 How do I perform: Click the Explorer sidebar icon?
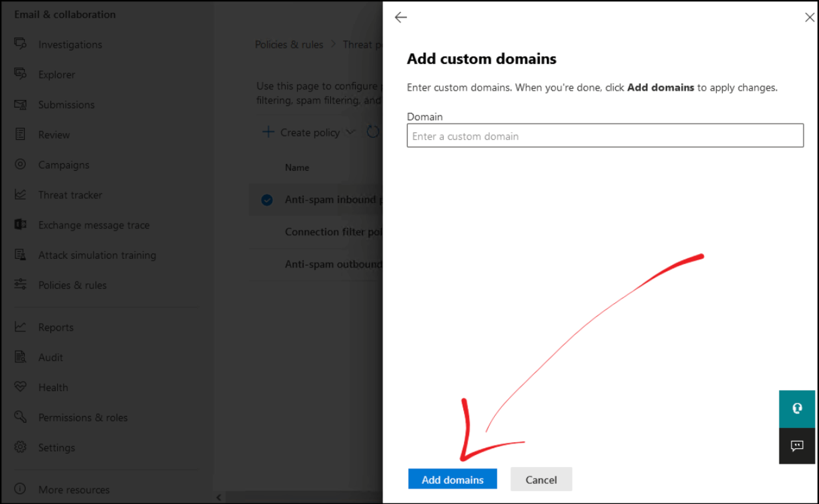[x=20, y=74]
